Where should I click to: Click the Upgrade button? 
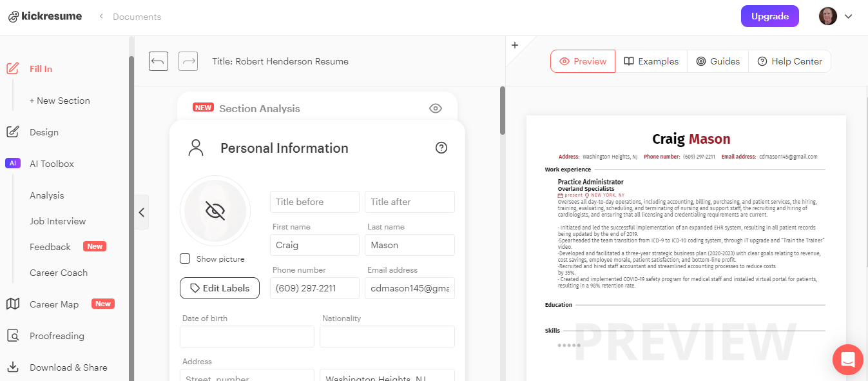click(x=769, y=15)
